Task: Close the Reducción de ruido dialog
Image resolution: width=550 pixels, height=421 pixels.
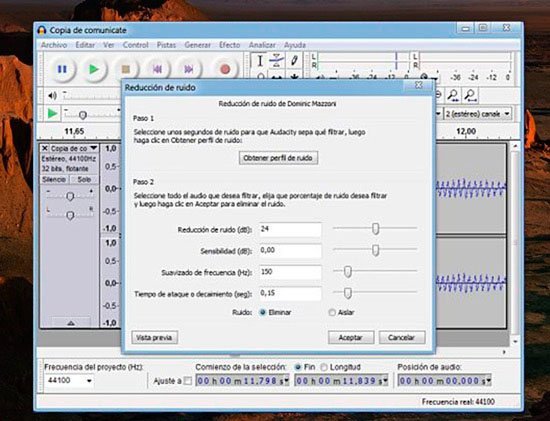Action: point(418,85)
